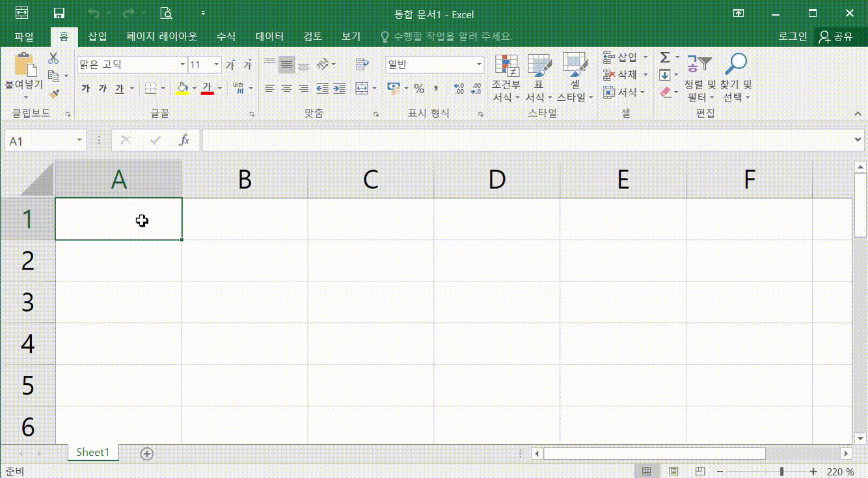Switch to the 페이지 레이아웃 tab
868x478 pixels.
click(x=161, y=36)
